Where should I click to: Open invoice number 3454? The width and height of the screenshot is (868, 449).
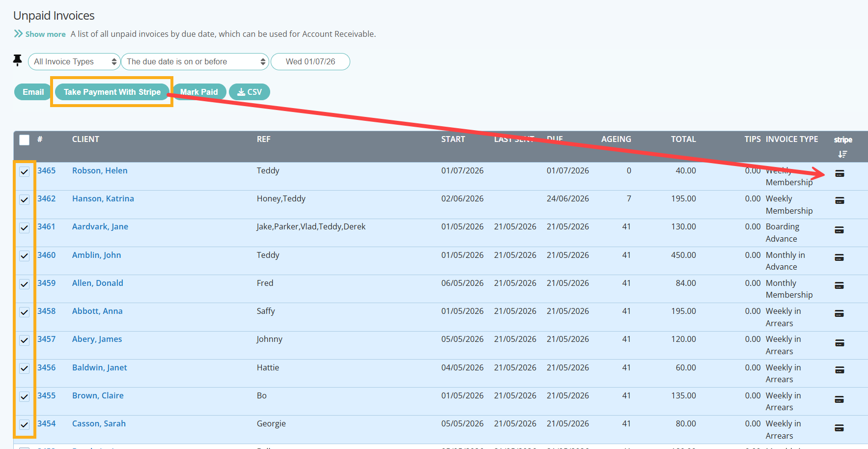tap(47, 423)
